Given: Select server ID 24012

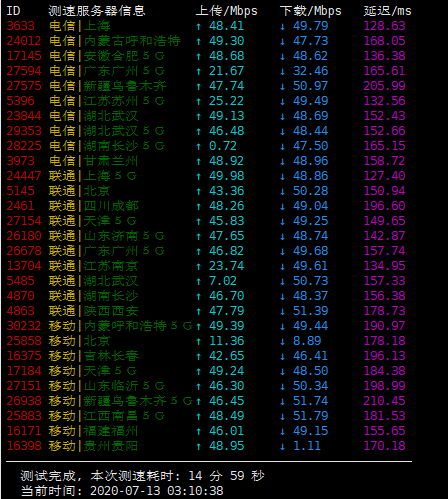Looking at the screenshot, I should [x=24, y=41].
